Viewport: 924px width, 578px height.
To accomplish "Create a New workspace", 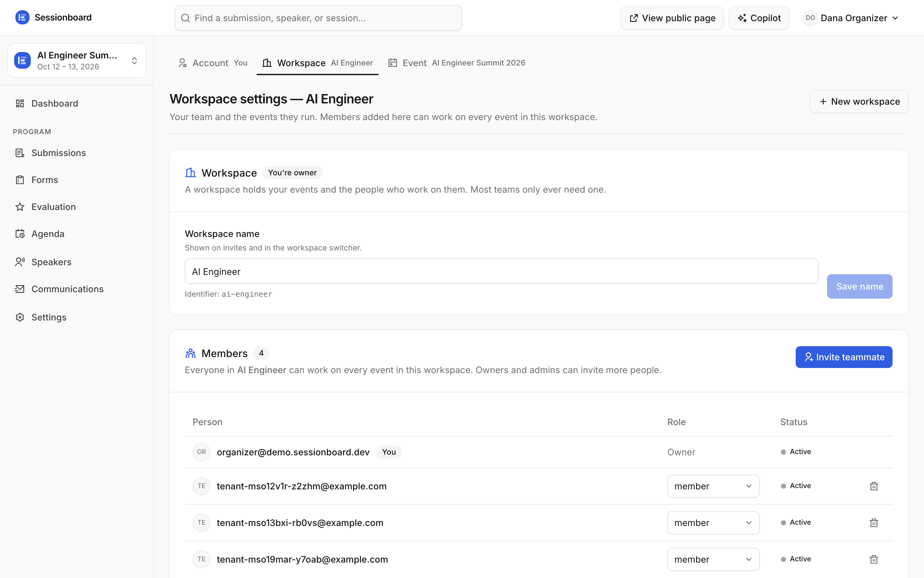I will (x=859, y=102).
